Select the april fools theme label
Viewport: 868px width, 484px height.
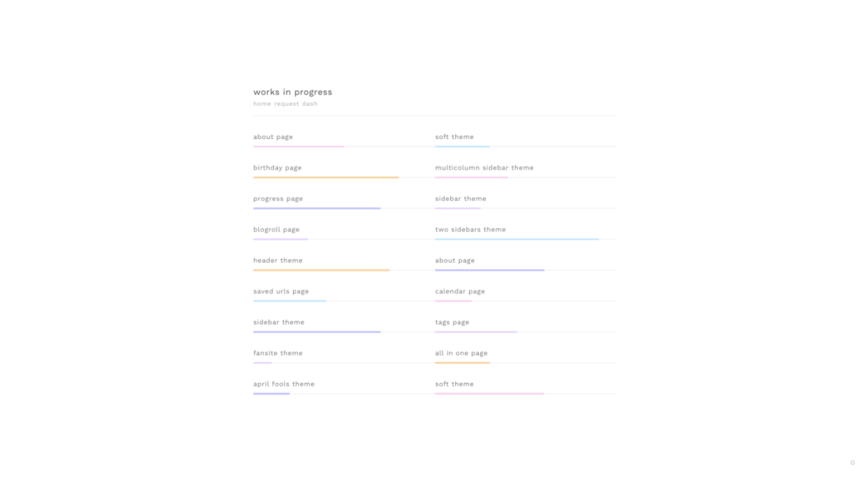tap(284, 384)
